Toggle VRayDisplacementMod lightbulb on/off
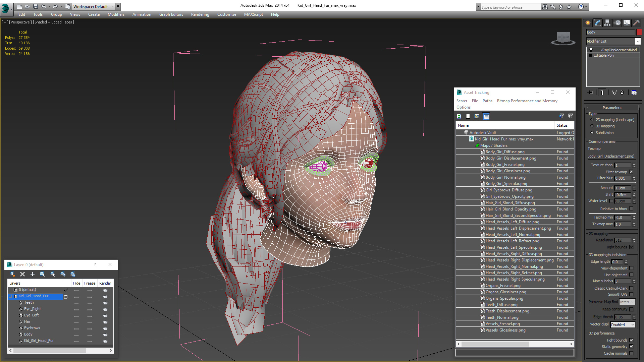 [591, 50]
